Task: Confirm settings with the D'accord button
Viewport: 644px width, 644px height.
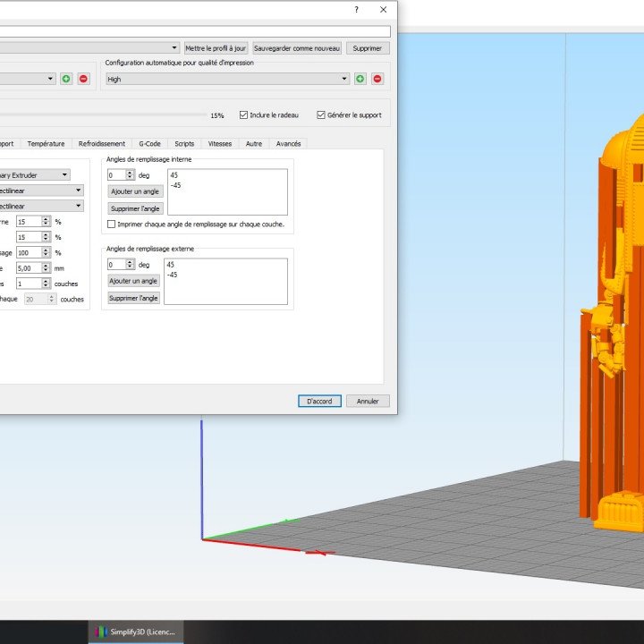Action: [x=319, y=402]
